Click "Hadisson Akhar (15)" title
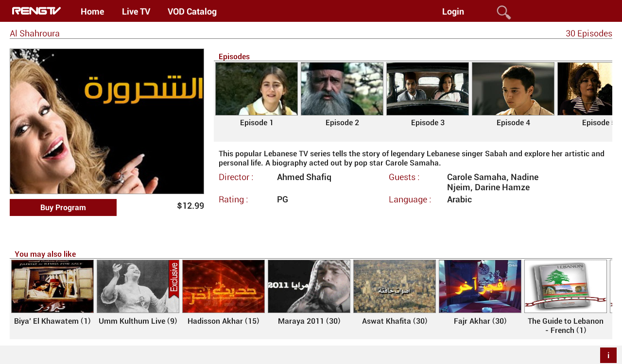Image resolution: width=622 pixels, height=364 pixels. coord(224,321)
